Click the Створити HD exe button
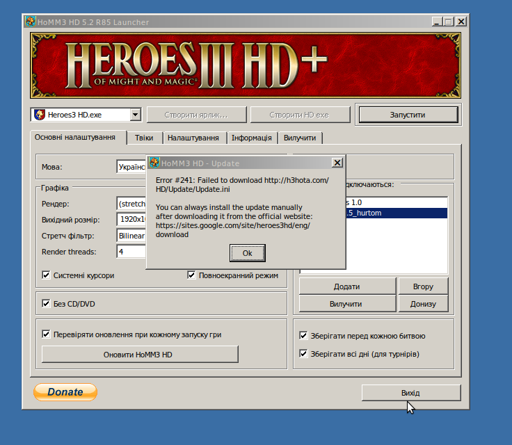512x445 pixels. click(x=300, y=115)
